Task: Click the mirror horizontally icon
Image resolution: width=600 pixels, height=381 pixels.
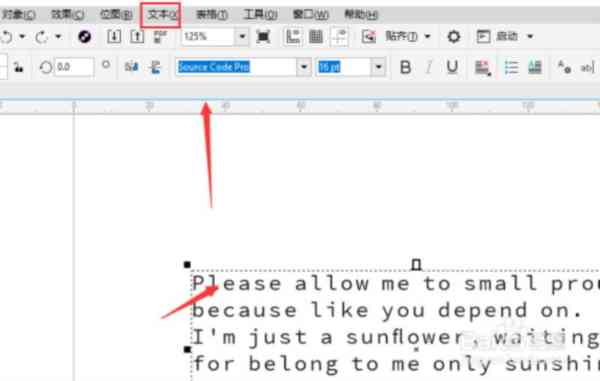Action: click(x=131, y=67)
